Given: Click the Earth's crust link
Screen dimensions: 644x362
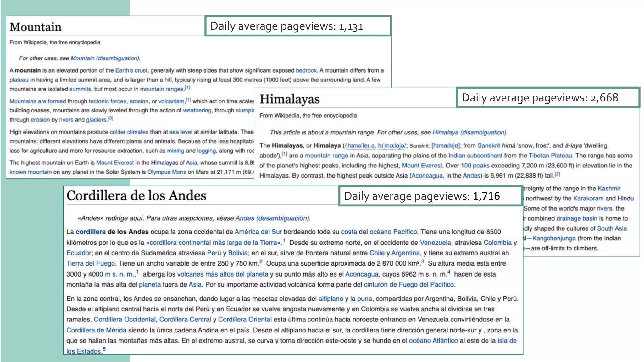Looking at the screenshot, I should click(x=131, y=70).
